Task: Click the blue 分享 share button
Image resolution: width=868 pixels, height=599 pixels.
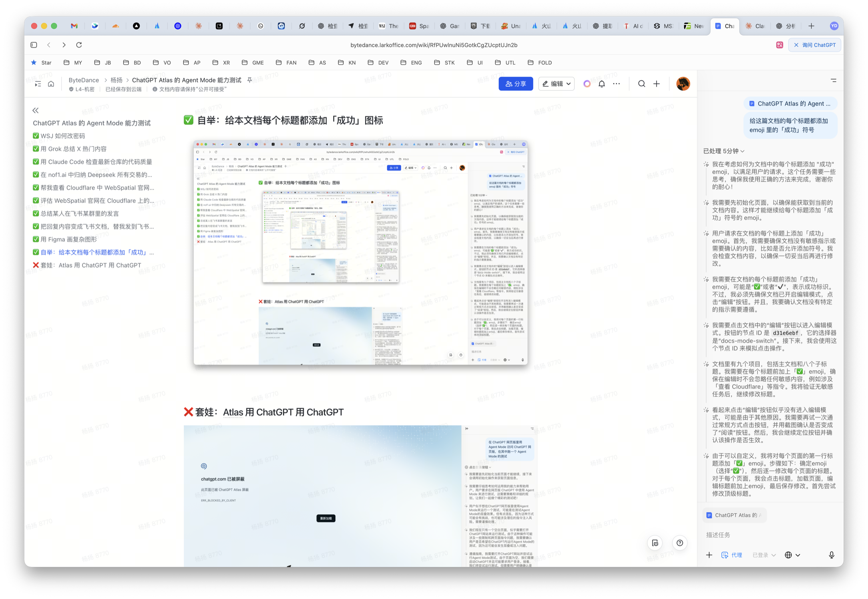Action: tap(516, 84)
